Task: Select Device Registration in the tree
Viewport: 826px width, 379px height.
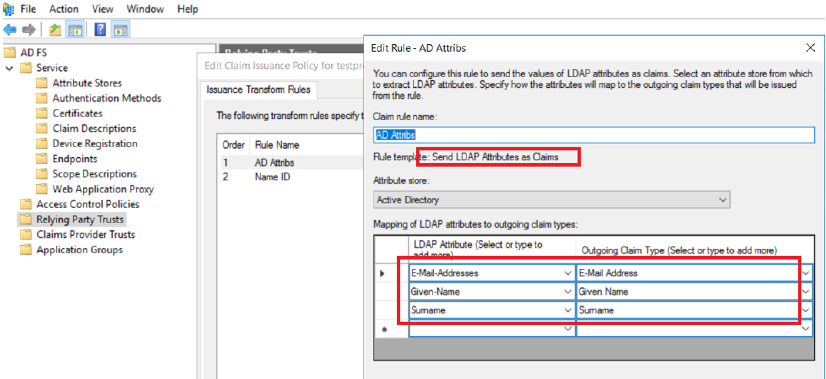Action: click(x=95, y=144)
